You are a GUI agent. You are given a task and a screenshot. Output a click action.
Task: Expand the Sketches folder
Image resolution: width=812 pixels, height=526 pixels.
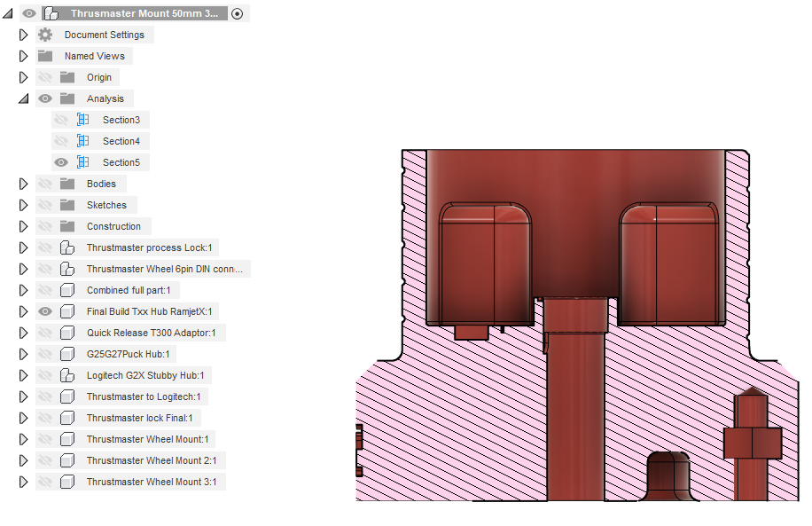pyautogui.click(x=23, y=205)
